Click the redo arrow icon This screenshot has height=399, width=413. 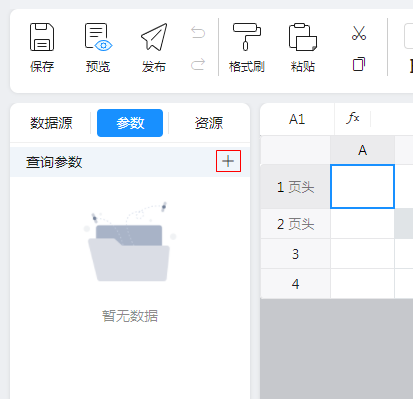(x=198, y=64)
